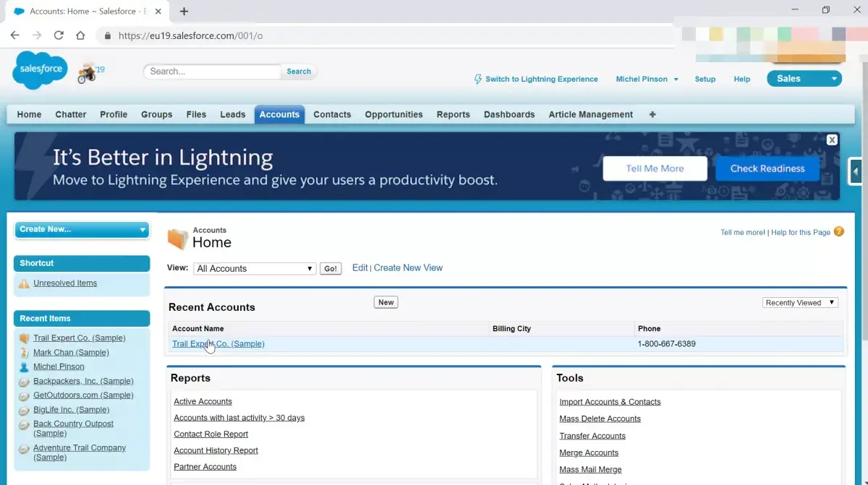Open the Michel Pinson user menu
Screen dimensions: 868x485
pos(647,79)
